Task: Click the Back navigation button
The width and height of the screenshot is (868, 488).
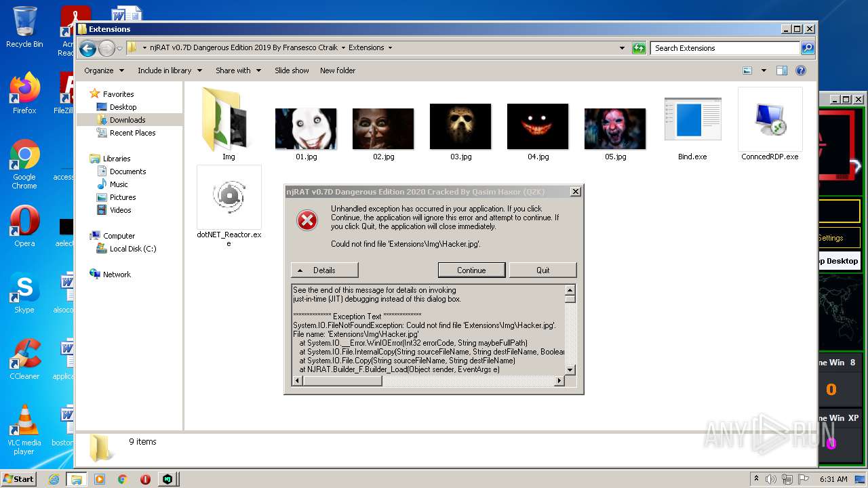Action: click(87, 48)
